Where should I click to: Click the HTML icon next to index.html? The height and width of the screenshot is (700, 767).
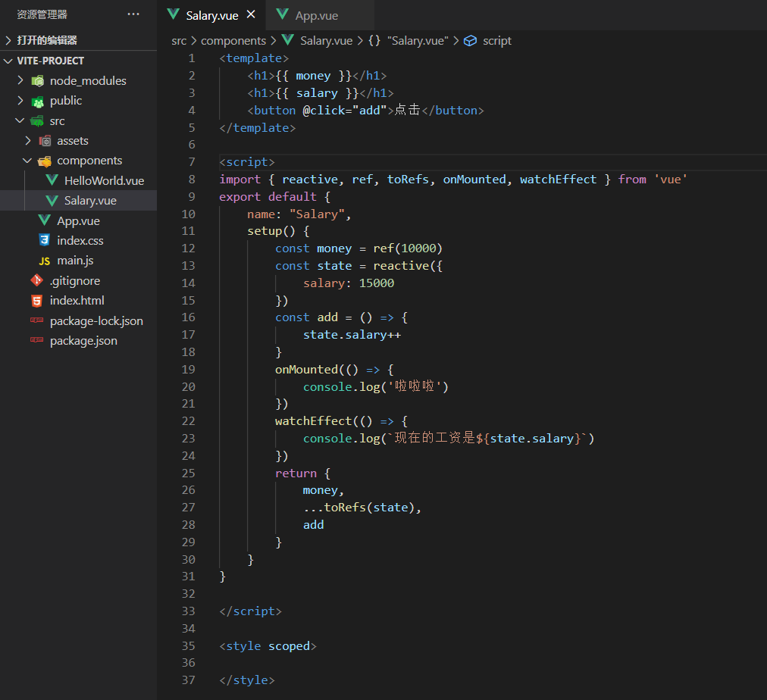tap(38, 300)
